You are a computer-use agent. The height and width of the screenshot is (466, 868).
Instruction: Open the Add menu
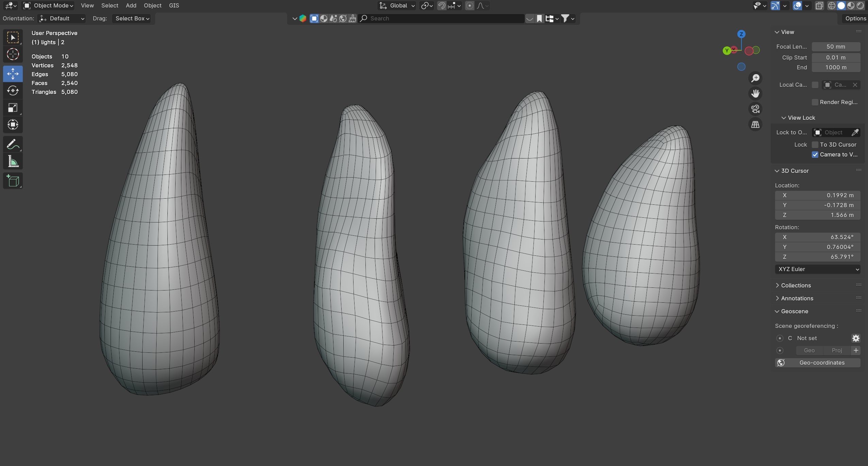tap(131, 5)
